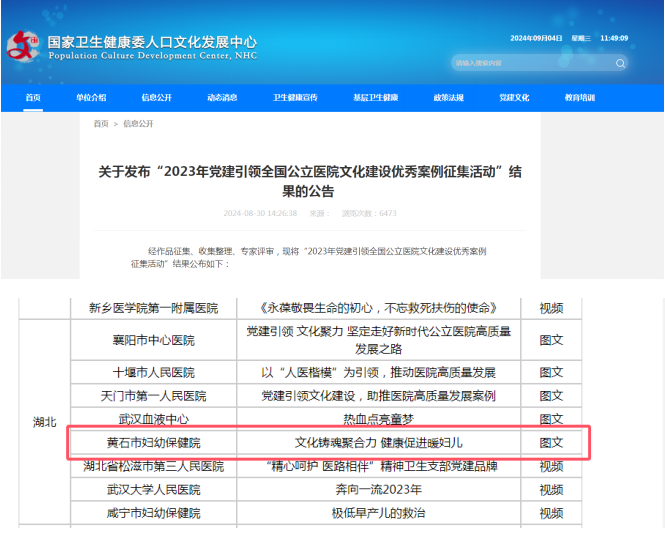This screenshot has height=552, width=665.
Task: Open the 卫生健康宣传 navigation item
Action: (x=295, y=98)
